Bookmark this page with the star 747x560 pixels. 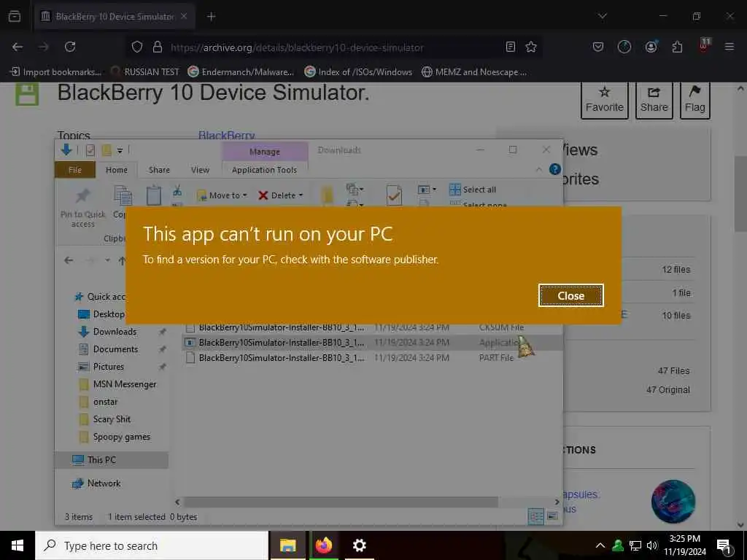(531, 47)
